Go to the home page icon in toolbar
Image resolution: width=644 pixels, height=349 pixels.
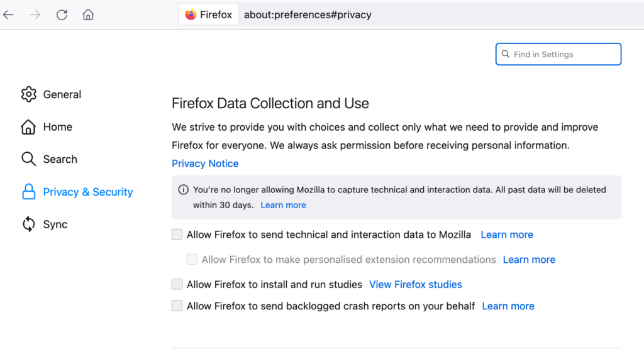[x=88, y=15]
